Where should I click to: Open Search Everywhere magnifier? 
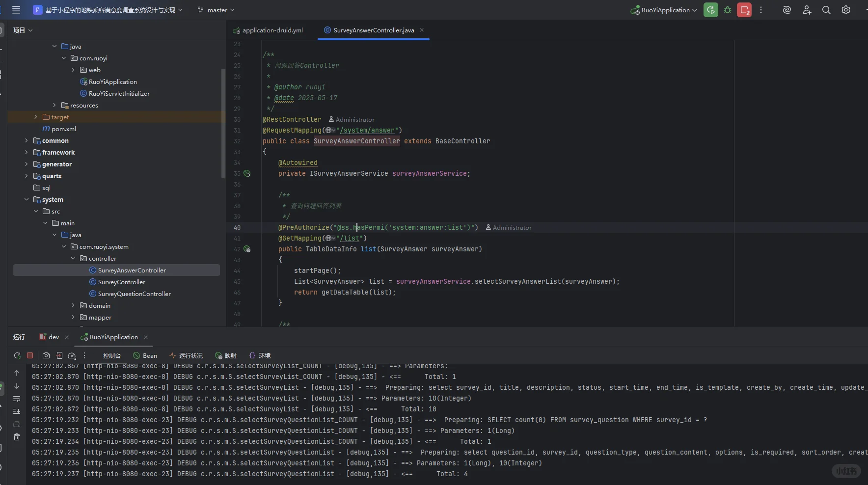826,10
